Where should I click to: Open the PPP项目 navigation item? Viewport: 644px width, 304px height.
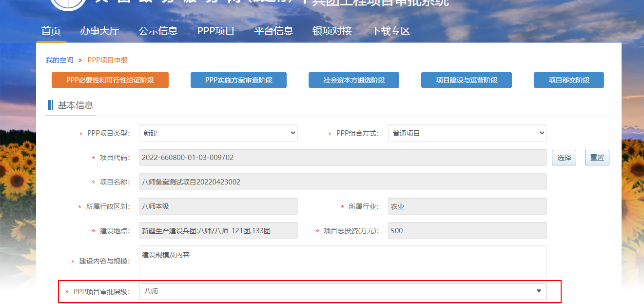(216, 31)
